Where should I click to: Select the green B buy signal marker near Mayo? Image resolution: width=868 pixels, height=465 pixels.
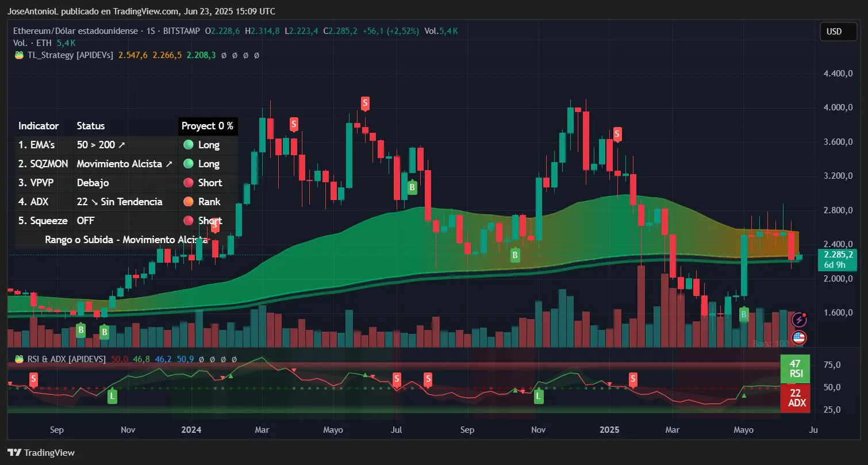click(743, 314)
